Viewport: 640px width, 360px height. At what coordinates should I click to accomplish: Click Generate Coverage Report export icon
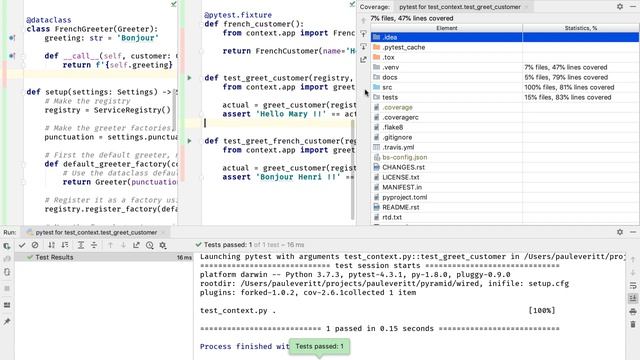click(x=363, y=60)
